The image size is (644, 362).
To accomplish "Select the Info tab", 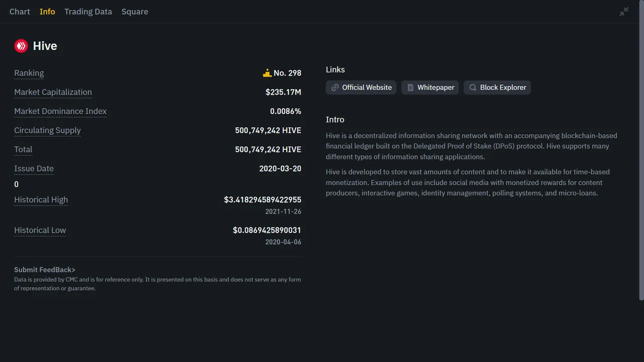I will tap(47, 12).
